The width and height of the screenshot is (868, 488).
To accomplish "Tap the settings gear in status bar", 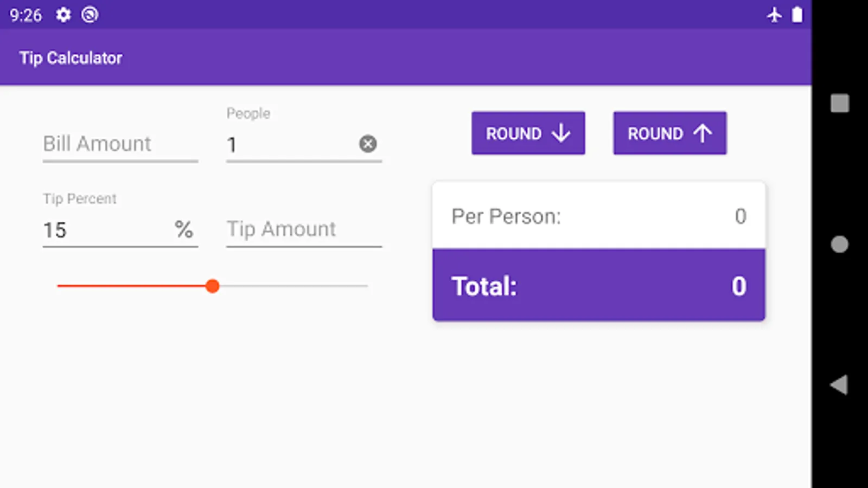I will pos(63,15).
